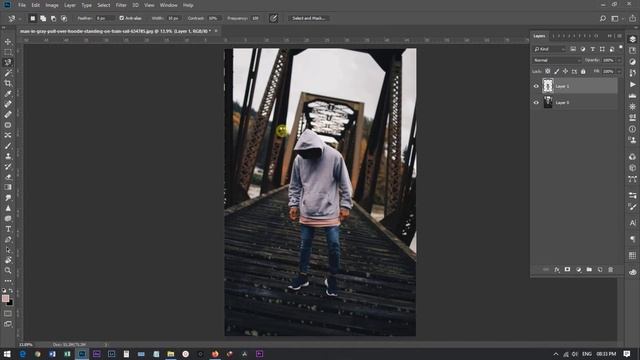Delete the selected layer with trash icon
640x360 pixels.
pos(611,269)
